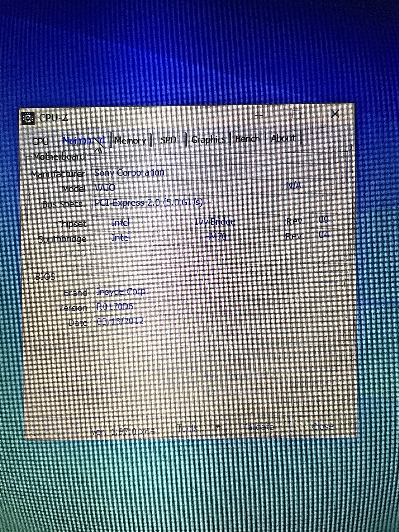Screen dimensions: 399x532
Task: Click the maximize window icon
Action: (296, 115)
